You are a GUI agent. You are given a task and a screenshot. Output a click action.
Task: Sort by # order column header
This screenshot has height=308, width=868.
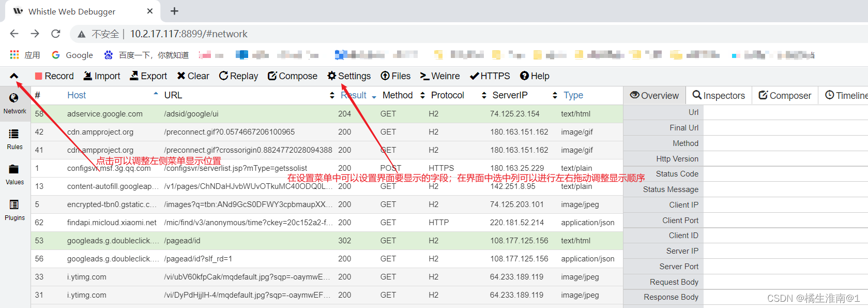(x=38, y=95)
